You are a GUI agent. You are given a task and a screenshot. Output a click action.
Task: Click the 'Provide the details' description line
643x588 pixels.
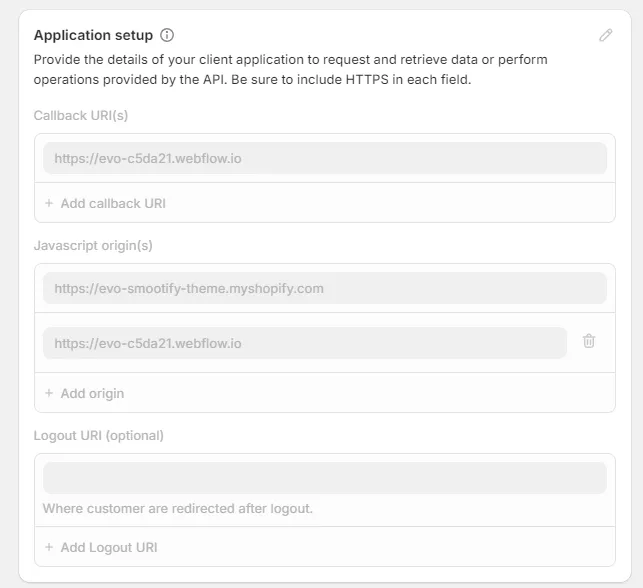pyautogui.click(x=290, y=60)
